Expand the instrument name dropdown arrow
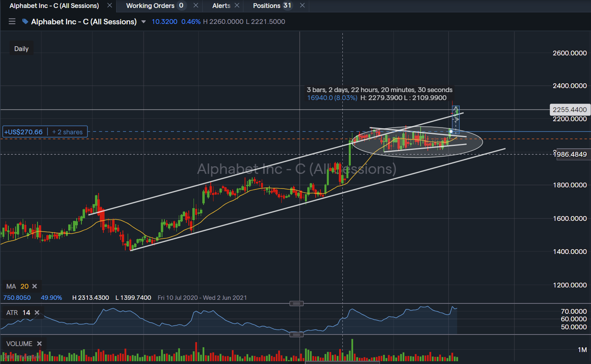Image resolution: width=591 pixels, height=364 pixels. pyautogui.click(x=144, y=22)
